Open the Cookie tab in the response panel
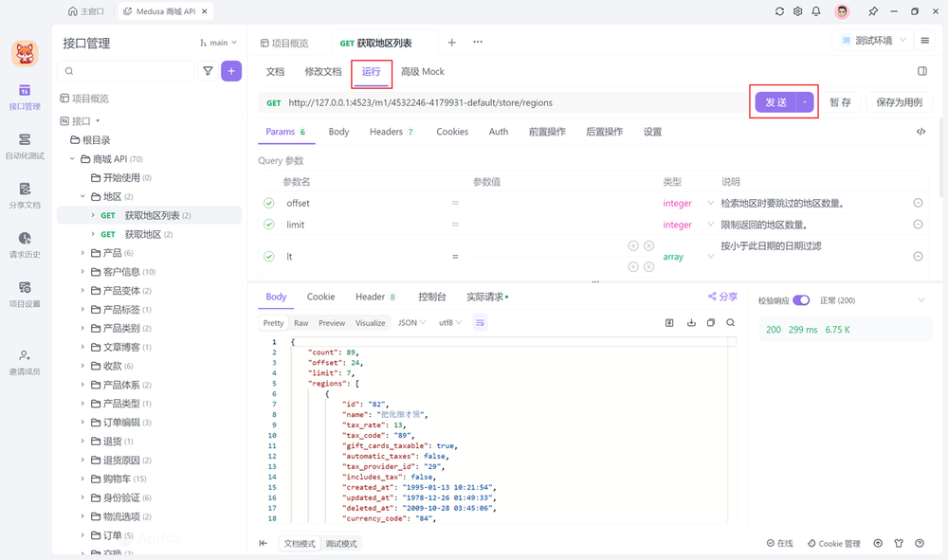The image size is (948, 560). (x=321, y=297)
